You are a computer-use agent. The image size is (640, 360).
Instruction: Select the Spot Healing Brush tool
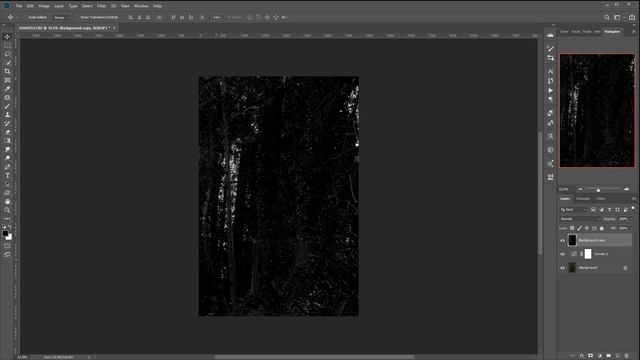7,98
